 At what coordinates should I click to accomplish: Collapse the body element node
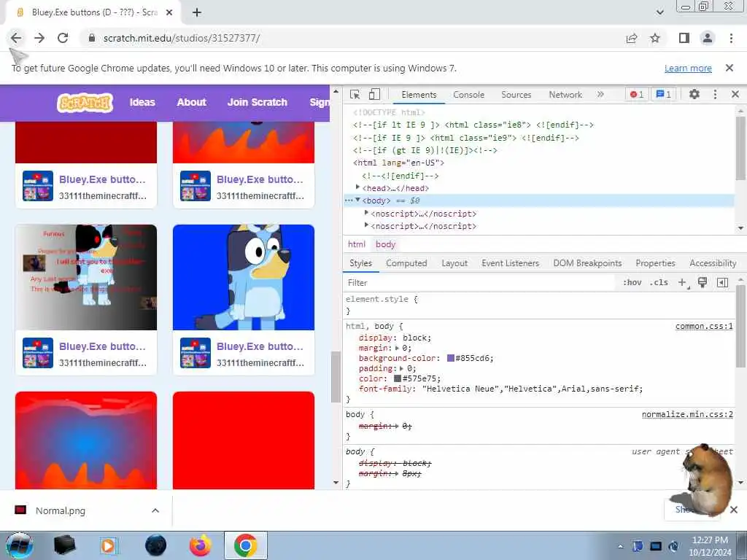[357, 201]
